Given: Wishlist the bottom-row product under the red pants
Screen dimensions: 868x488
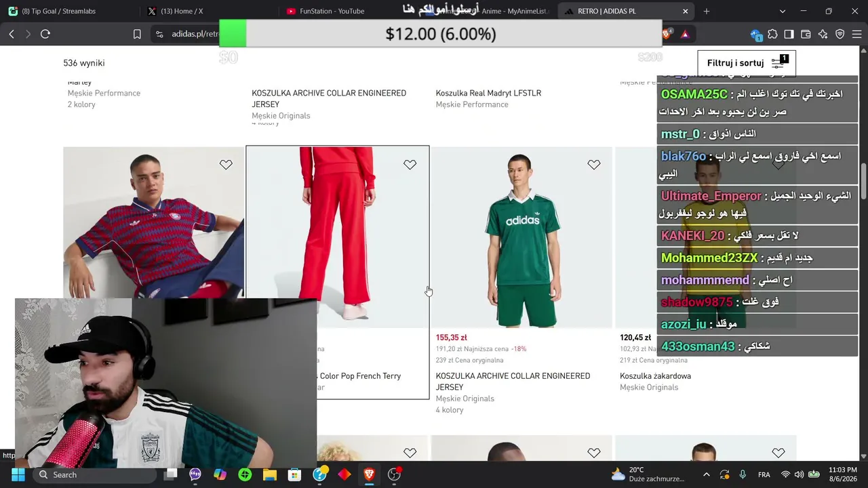Looking at the screenshot, I should click(x=410, y=453).
